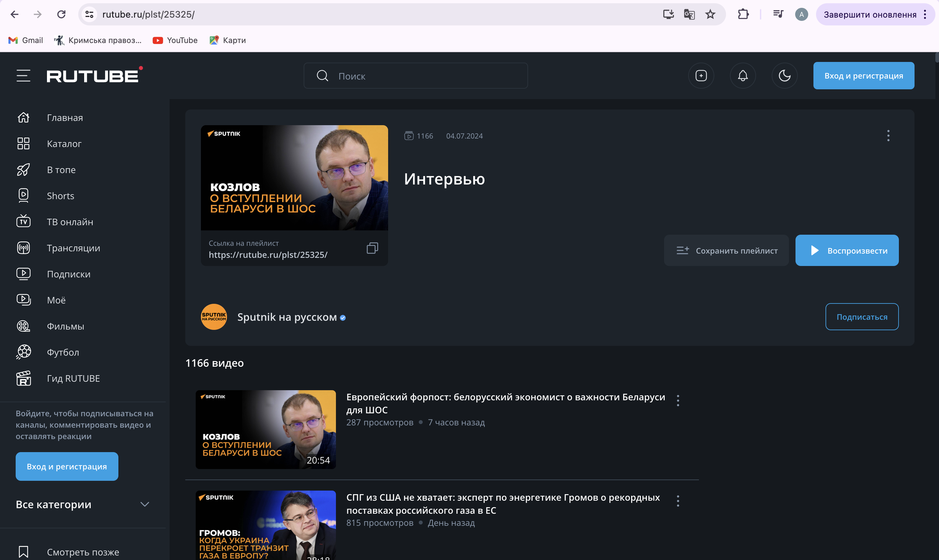This screenshot has height=560, width=939.
Task: Open the profile avatar A
Action: 801,14
